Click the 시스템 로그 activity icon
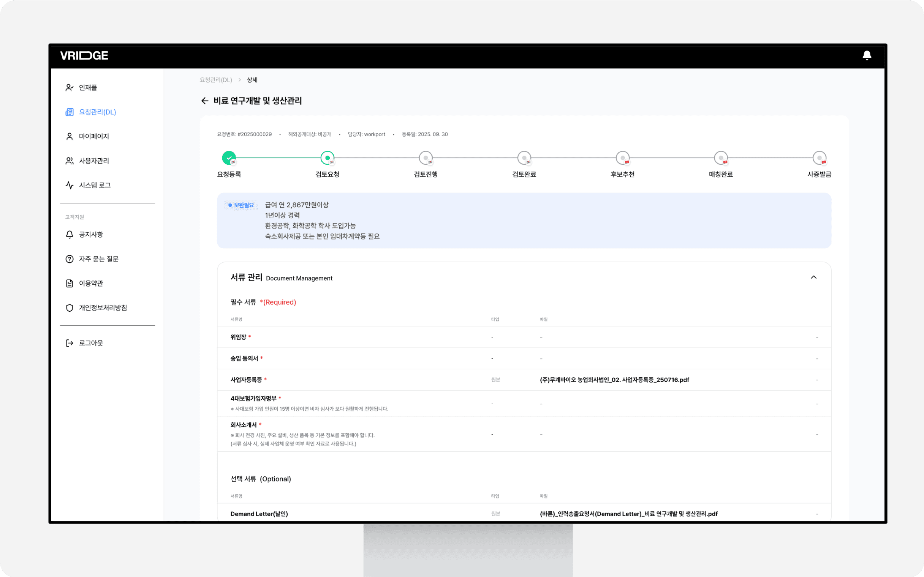The image size is (924, 577). [69, 186]
